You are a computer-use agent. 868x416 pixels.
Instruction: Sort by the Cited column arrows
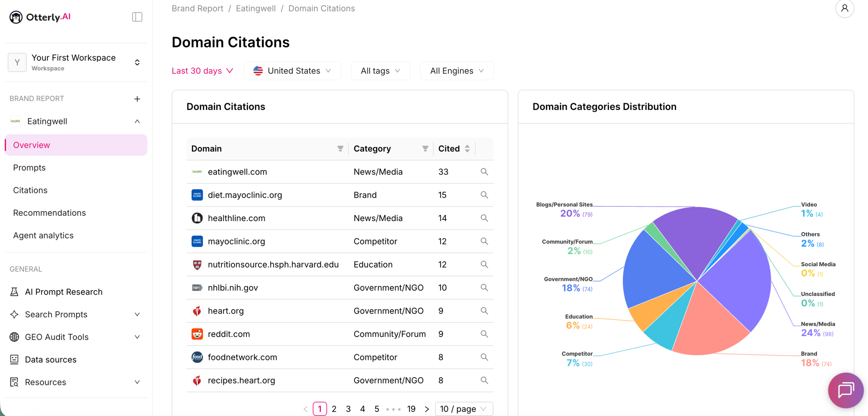click(467, 148)
